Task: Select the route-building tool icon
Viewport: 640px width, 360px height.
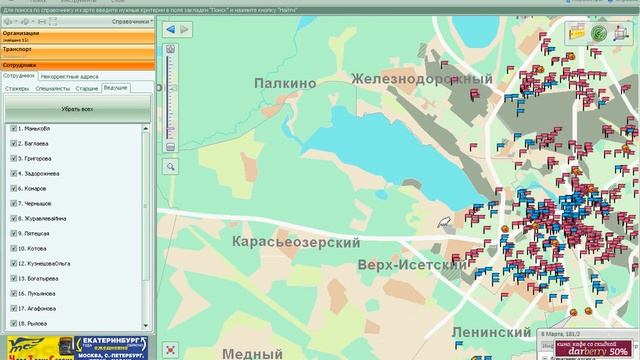Action: coord(620,33)
